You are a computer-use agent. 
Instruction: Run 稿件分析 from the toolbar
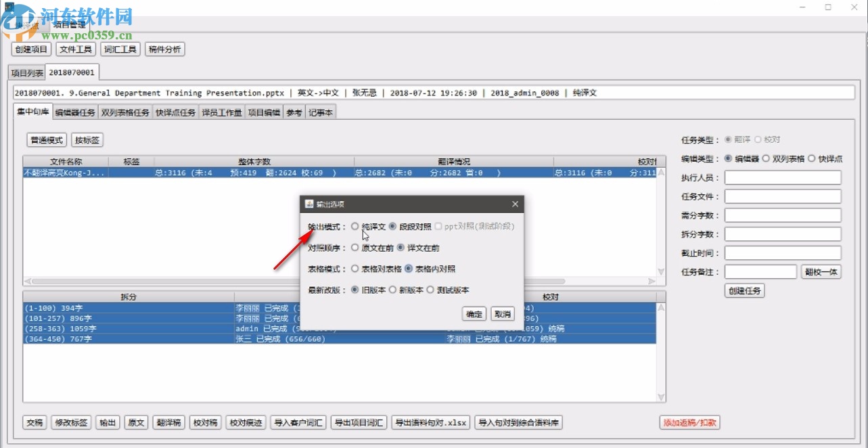[x=164, y=49]
